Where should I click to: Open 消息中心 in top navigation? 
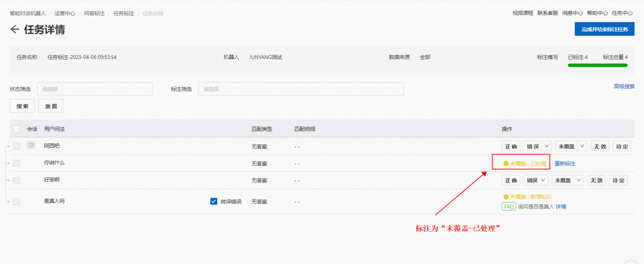[573, 13]
